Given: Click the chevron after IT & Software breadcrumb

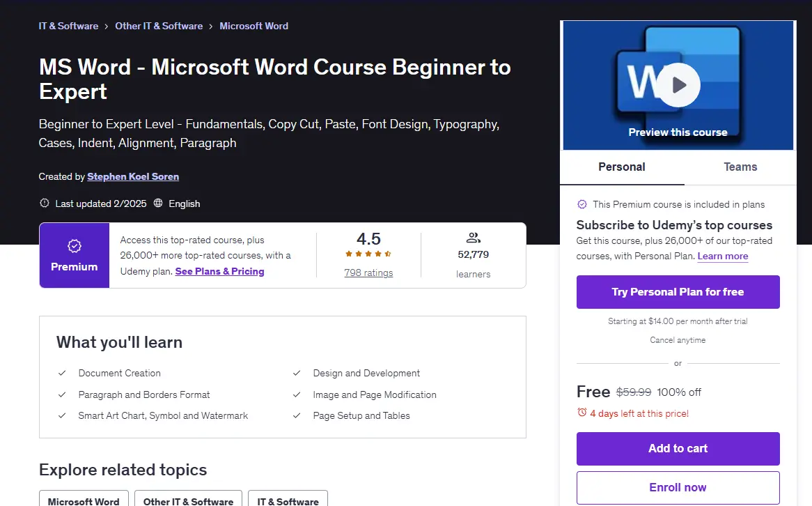Looking at the screenshot, I should [x=107, y=26].
